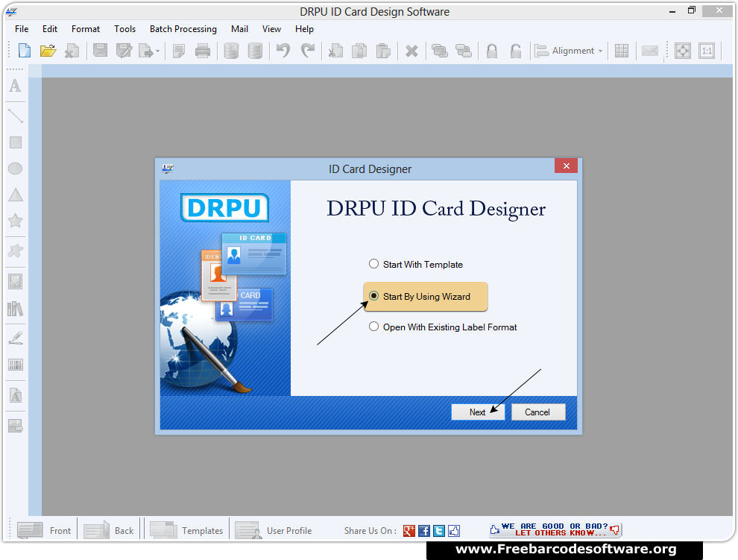Open the Format menu
This screenshot has height=560, width=738.
86,29
